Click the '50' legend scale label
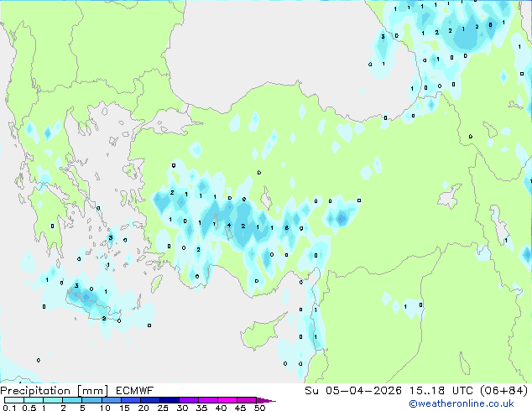Viewport: 532px width, 411px height. pos(259,408)
